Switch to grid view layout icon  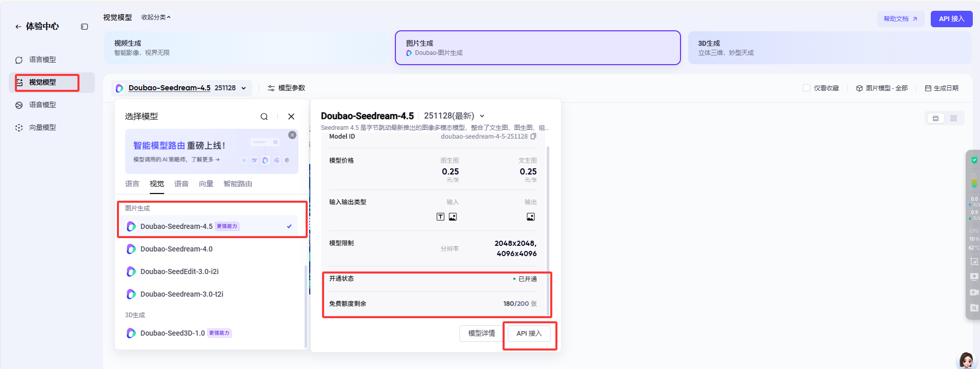pyautogui.click(x=954, y=119)
